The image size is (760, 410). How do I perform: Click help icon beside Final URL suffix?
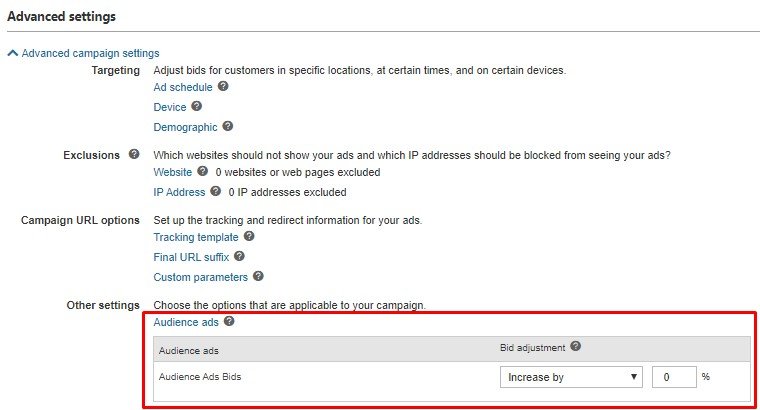[239, 257]
